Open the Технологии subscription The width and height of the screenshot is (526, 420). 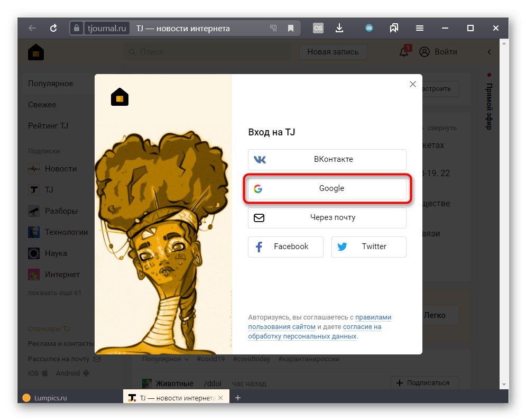[x=67, y=232]
